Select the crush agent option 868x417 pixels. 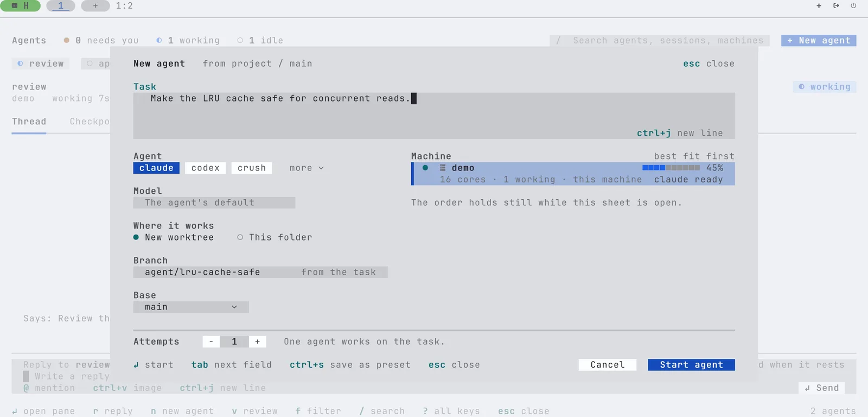point(252,168)
